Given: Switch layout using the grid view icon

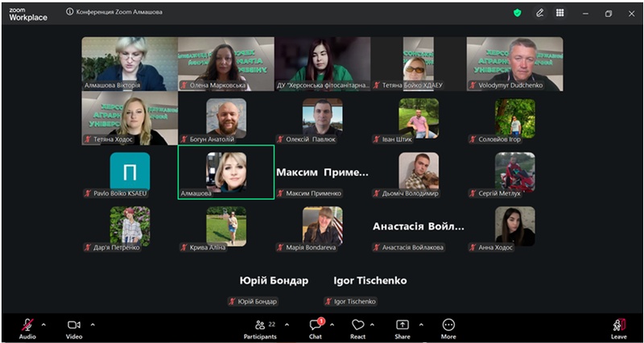Looking at the screenshot, I should point(559,13).
